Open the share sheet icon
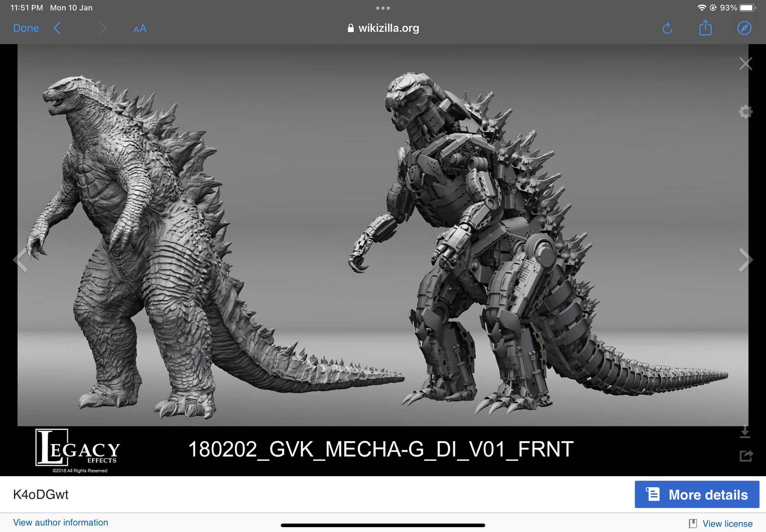The width and height of the screenshot is (766, 532). tap(705, 28)
